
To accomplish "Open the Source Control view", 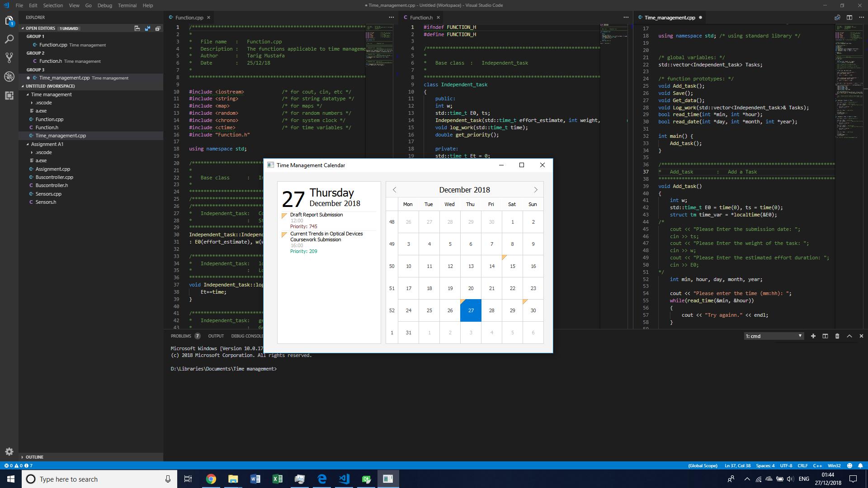I will click(x=9, y=58).
